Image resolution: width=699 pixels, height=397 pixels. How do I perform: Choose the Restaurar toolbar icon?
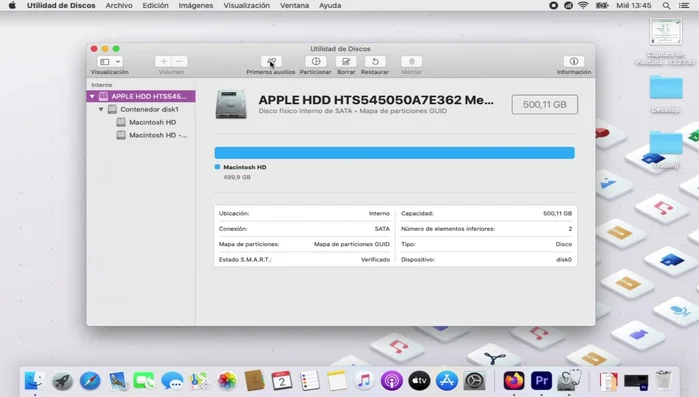click(375, 61)
